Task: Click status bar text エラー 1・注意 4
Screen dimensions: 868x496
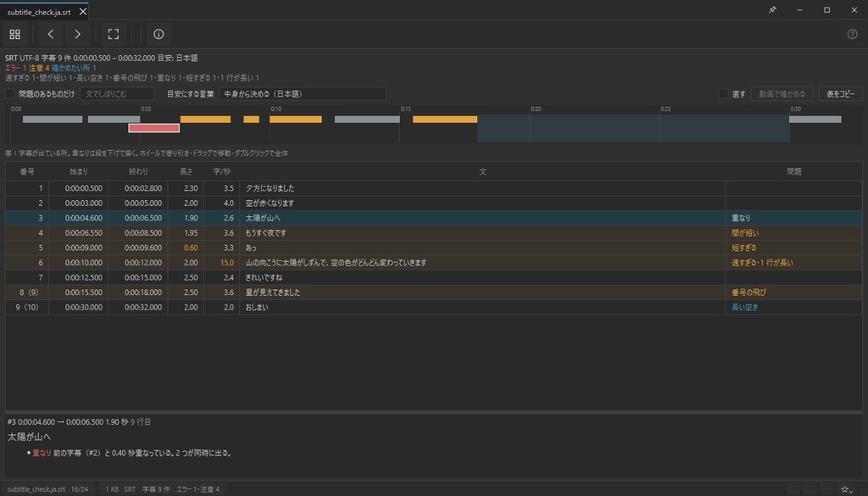Action: tap(198, 489)
